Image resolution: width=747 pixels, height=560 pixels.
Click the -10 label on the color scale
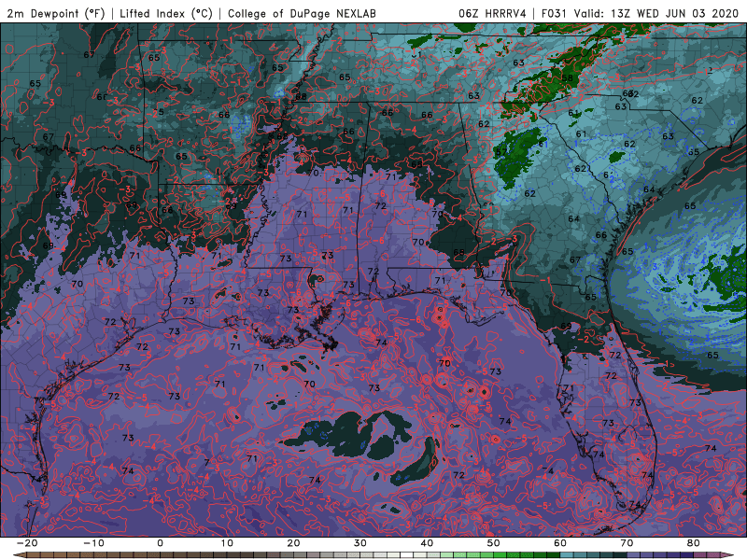(93, 543)
